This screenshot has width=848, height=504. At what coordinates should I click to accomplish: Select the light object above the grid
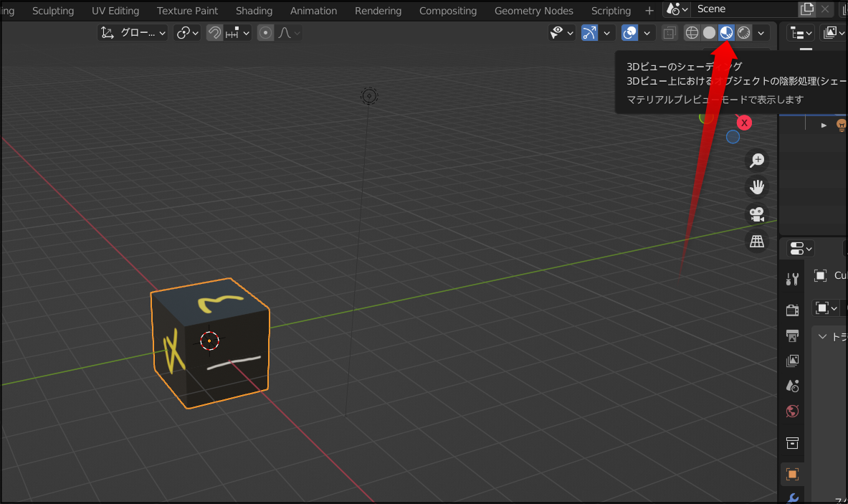[x=369, y=96]
